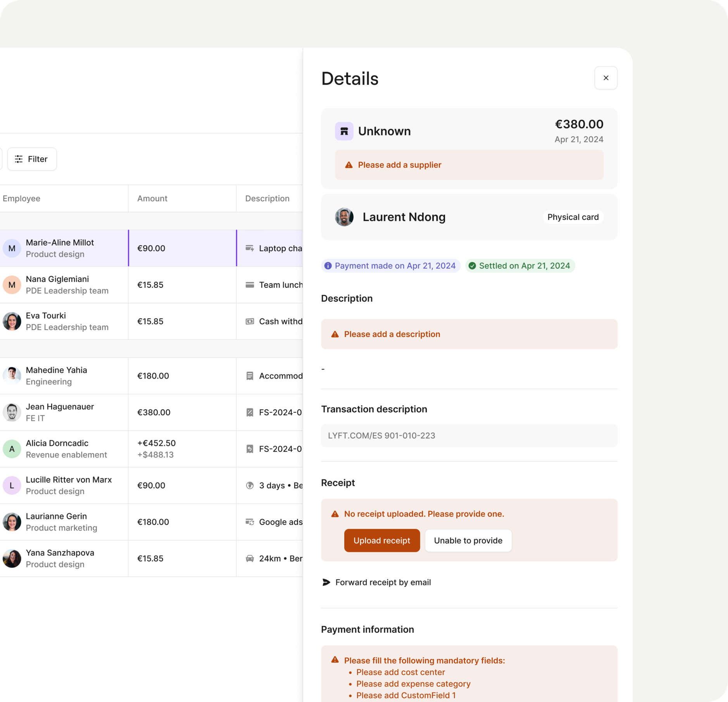This screenshot has width=728, height=702.
Task: Click the Team lunch card icon
Action: point(250,285)
